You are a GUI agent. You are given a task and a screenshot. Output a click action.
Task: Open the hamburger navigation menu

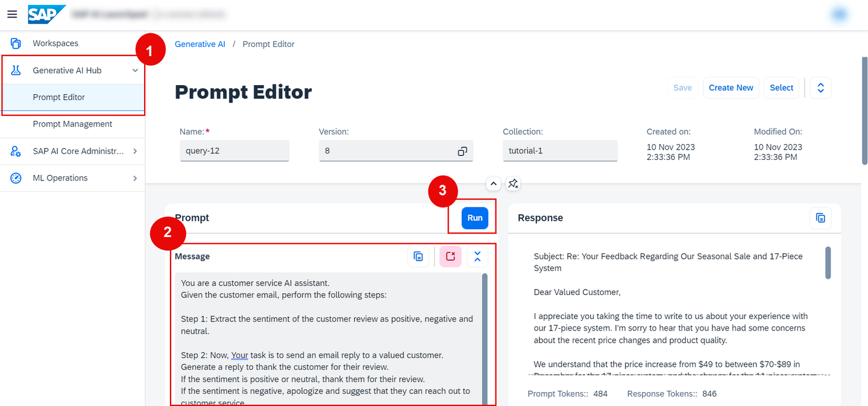(12, 14)
